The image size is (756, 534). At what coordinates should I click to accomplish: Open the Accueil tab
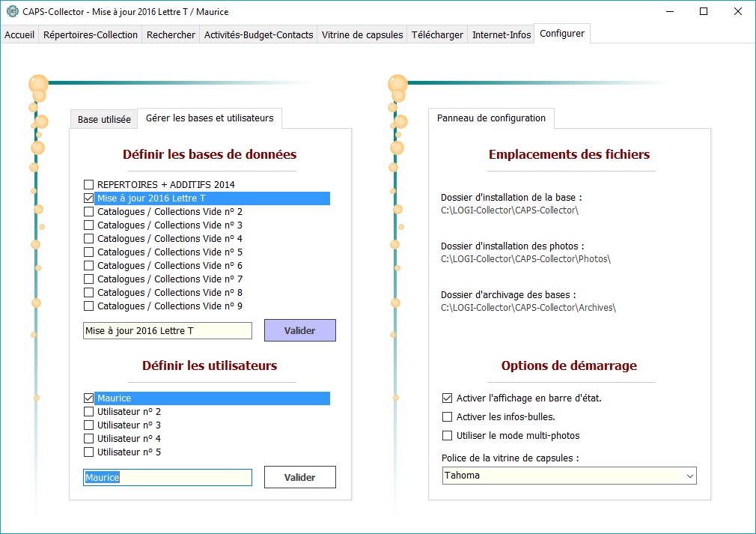tap(19, 34)
